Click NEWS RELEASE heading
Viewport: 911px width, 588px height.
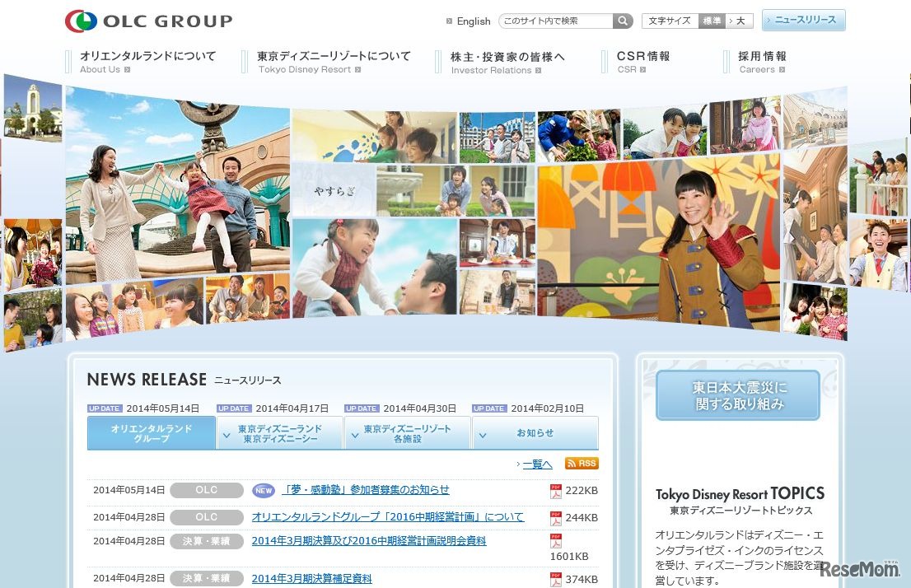[147, 380]
